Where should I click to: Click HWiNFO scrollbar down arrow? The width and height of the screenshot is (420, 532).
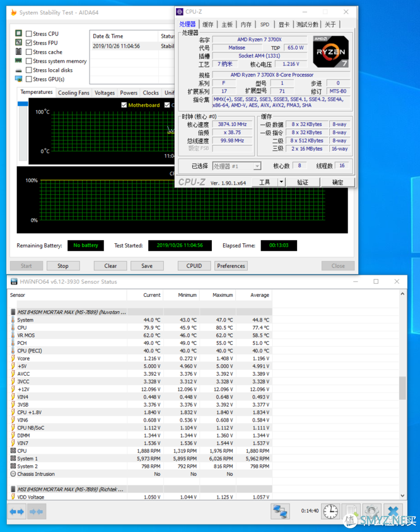pos(402,496)
